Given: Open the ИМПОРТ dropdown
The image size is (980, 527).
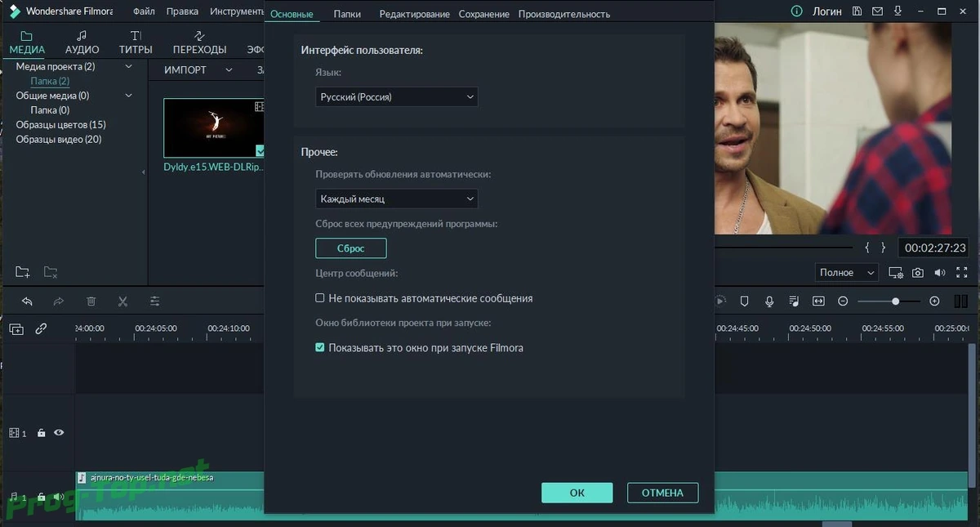Looking at the screenshot, I should point(229,70).
